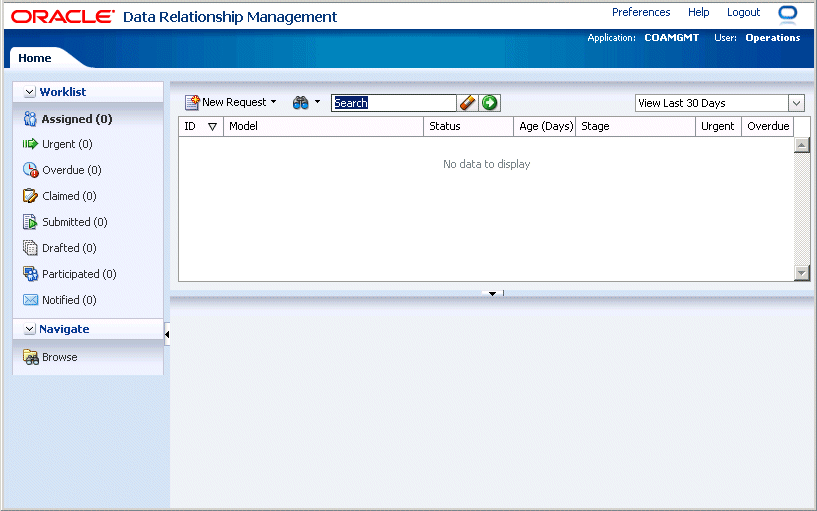Click the Urgent column header
This screenshot has width=817, height=511.
719,127
